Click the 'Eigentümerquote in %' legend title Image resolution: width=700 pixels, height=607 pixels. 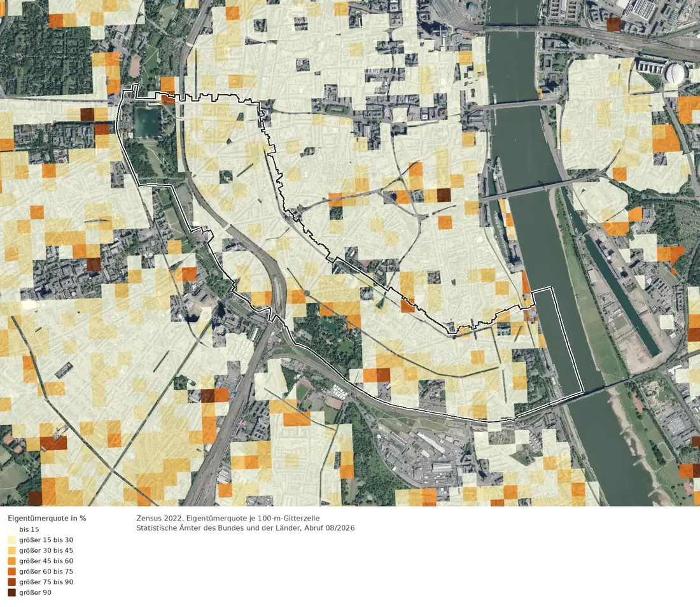pyautogui.click(x=47, y=519)
